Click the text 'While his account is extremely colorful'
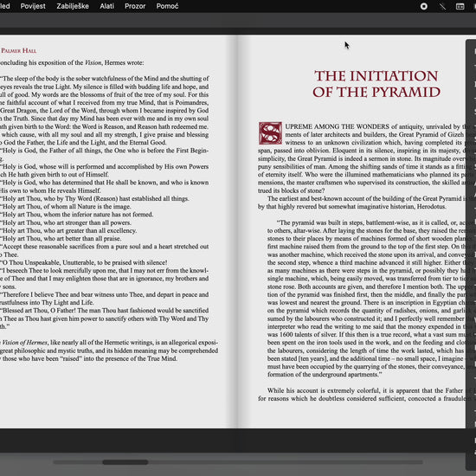The width and height of the screenshot is (476, 476). point(324,390)
